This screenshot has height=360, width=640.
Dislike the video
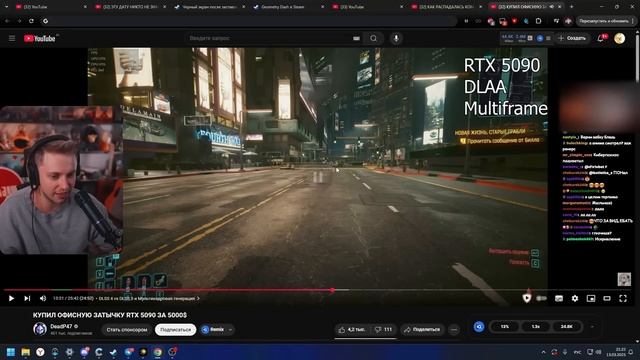click(x=383, y=329)
